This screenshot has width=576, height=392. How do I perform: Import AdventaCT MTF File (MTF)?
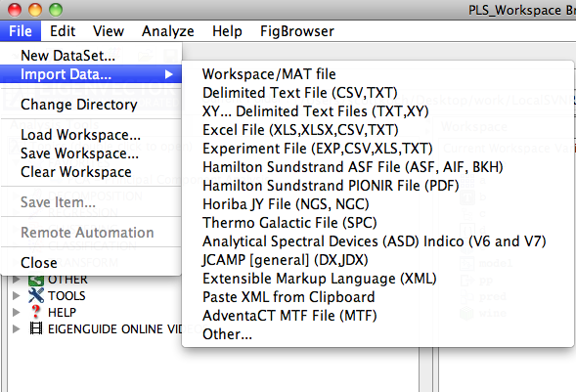click(x=378, y=316)
